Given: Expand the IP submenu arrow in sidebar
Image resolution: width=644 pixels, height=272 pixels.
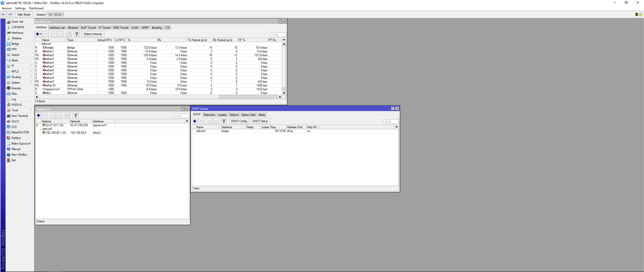Looking at the screenshot, I should pyautogui.click(x=31, y=66).
